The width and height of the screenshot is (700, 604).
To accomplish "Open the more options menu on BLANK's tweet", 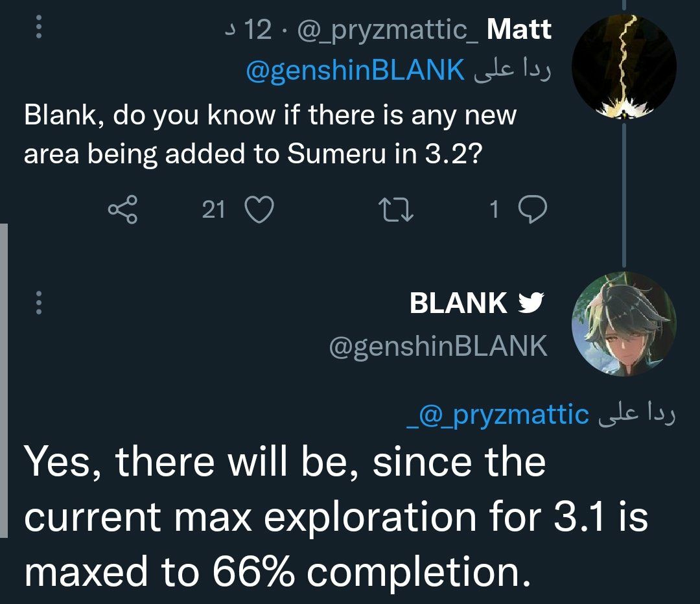I will 38,303.
